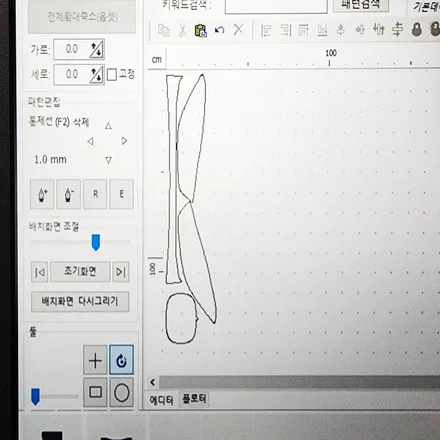Click the E pattern edit button

coord(122,194)
